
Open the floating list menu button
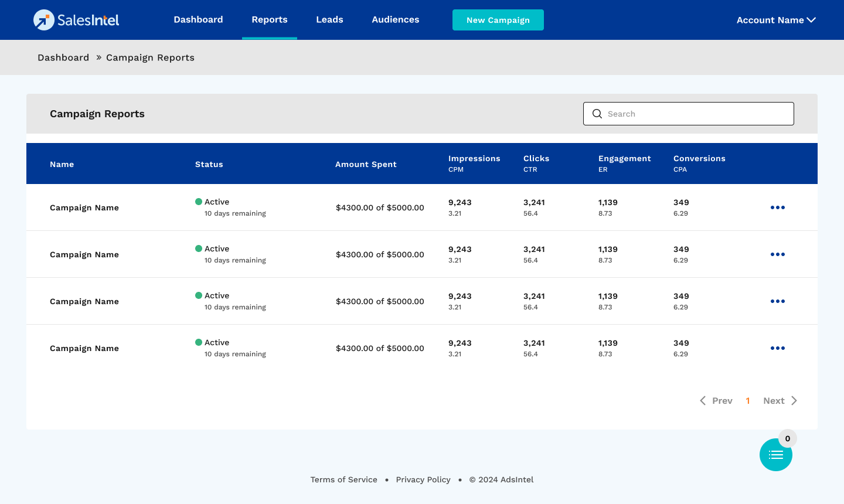(x=775, y=455)
